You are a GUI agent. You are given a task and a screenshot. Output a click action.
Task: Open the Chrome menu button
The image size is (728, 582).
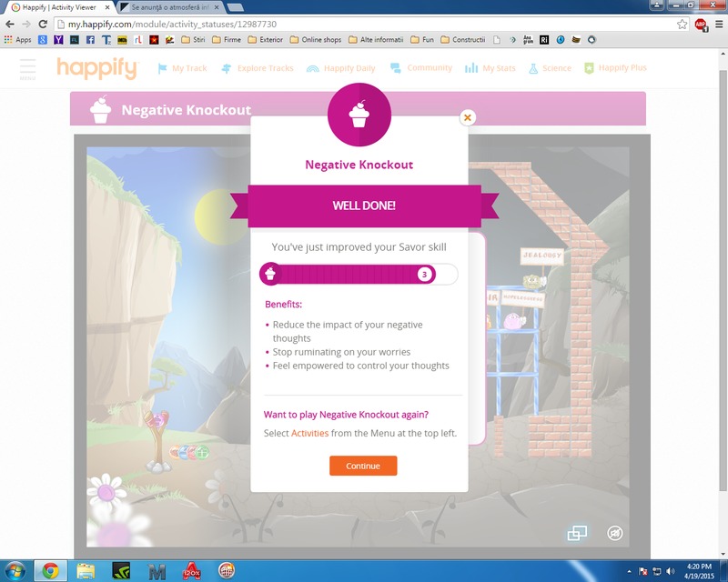click(719, 25)
